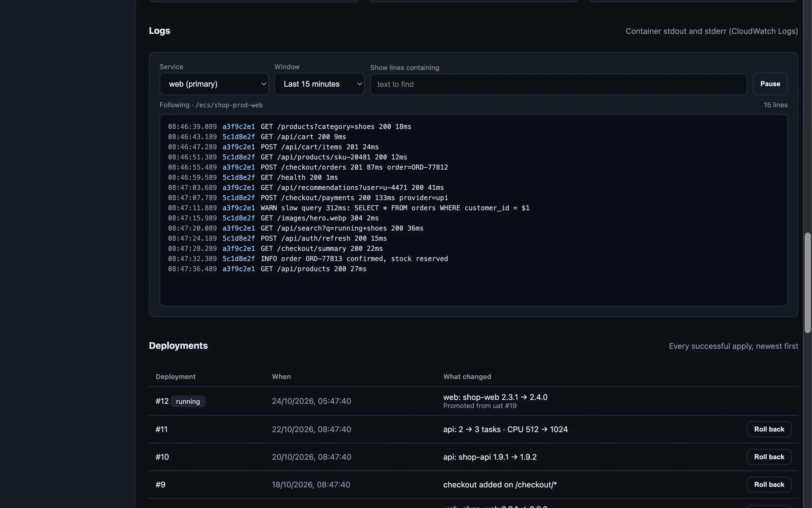Click the page's vertical scrollbar thumb
812x508 pixels.
tap(808, 283)
